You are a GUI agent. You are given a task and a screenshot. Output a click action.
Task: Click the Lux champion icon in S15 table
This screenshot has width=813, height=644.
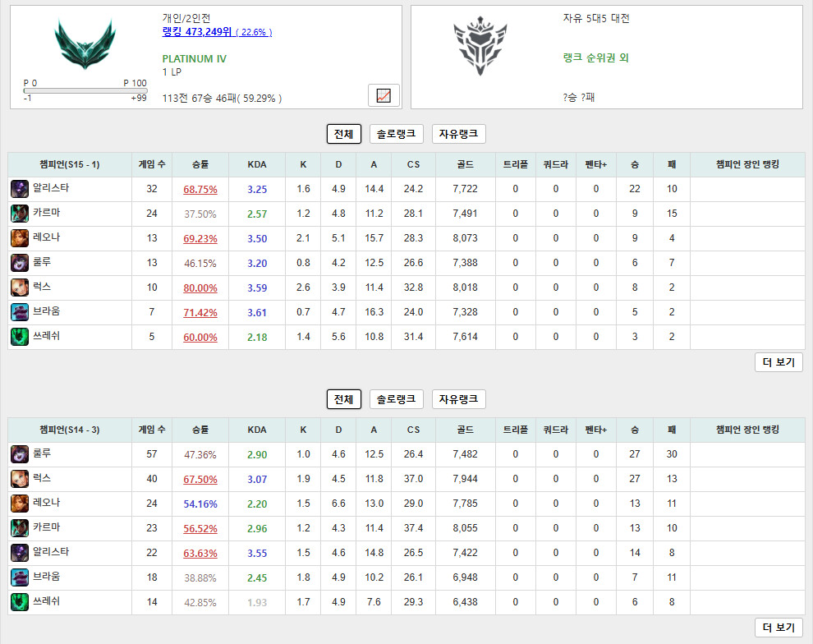(x=19, y=287)
